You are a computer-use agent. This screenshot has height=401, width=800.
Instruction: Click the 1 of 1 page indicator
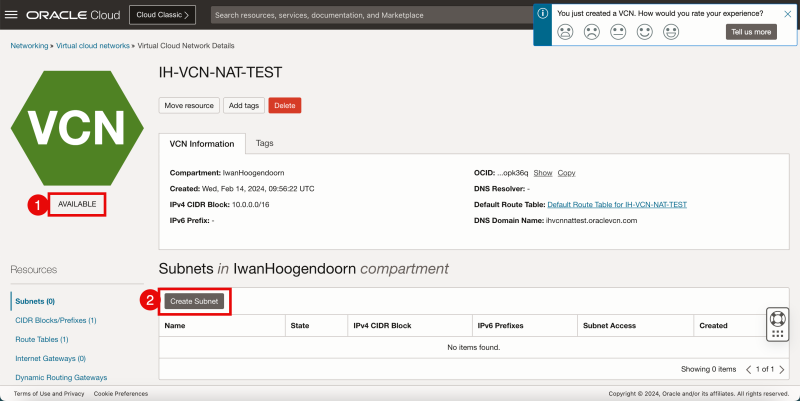pos(765,369)
